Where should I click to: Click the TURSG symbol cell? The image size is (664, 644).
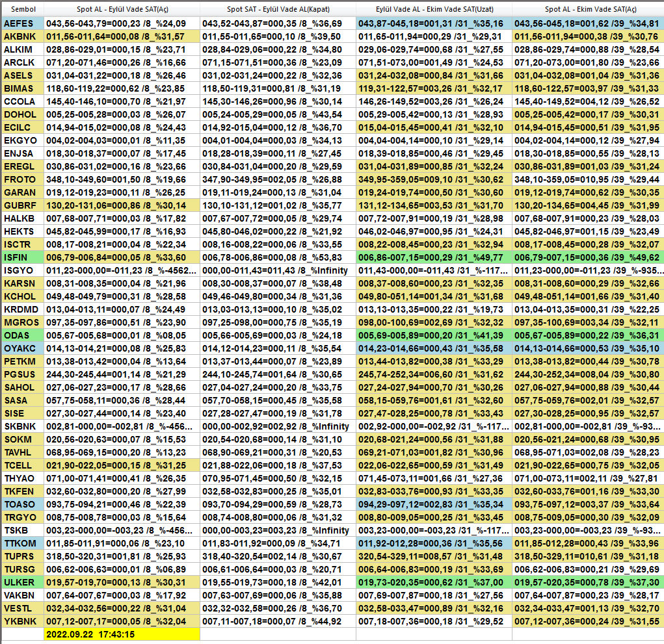[x=23, y=570]
